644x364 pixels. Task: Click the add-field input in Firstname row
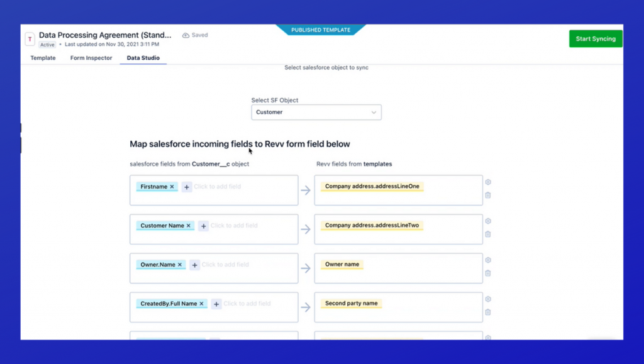pyautogui.click(x=217, y=187)
